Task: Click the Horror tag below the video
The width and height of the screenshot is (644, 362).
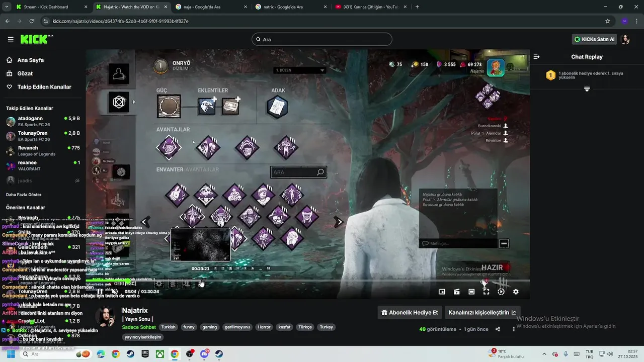Action: tap(264, 327)
